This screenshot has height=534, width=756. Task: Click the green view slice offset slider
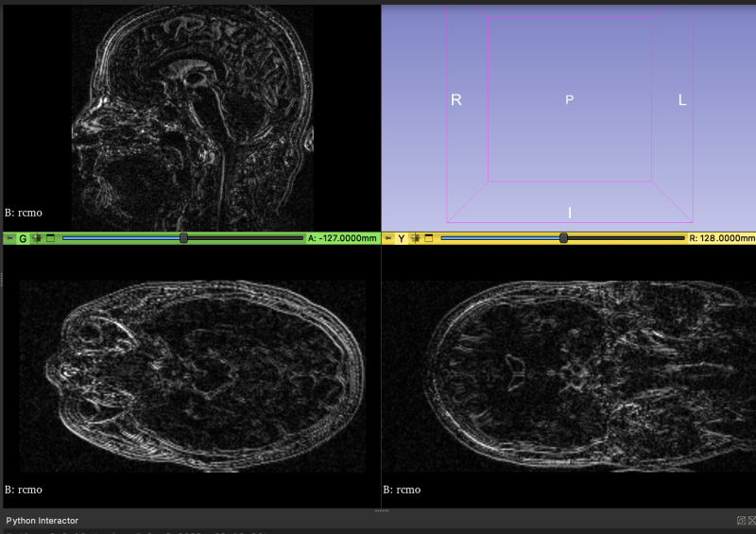(x=183, y=238)
